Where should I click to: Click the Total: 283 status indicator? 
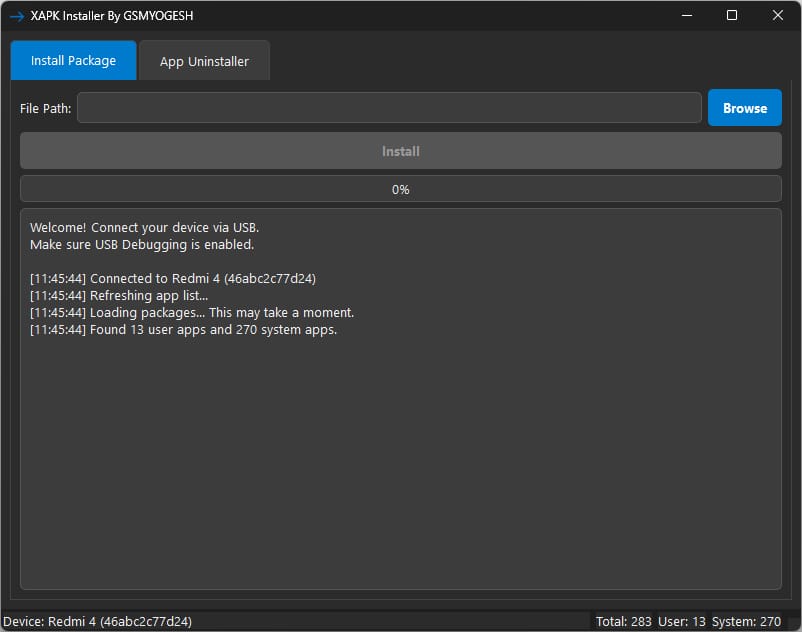623,621
